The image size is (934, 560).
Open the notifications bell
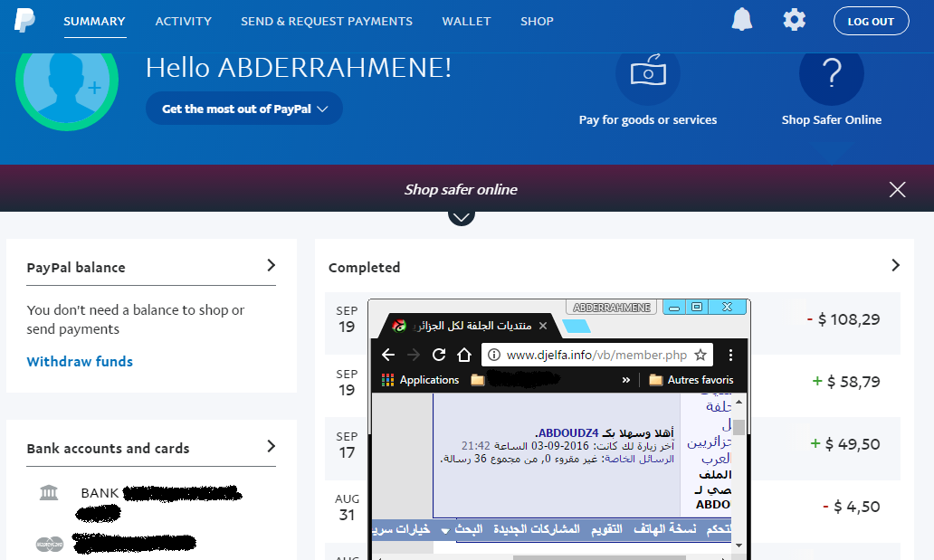coord(741,20)
